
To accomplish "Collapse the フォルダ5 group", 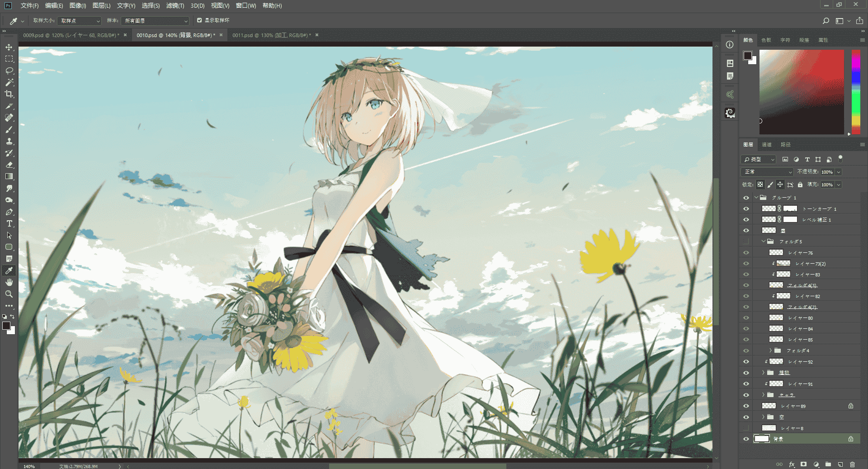I will click(764, 242).
